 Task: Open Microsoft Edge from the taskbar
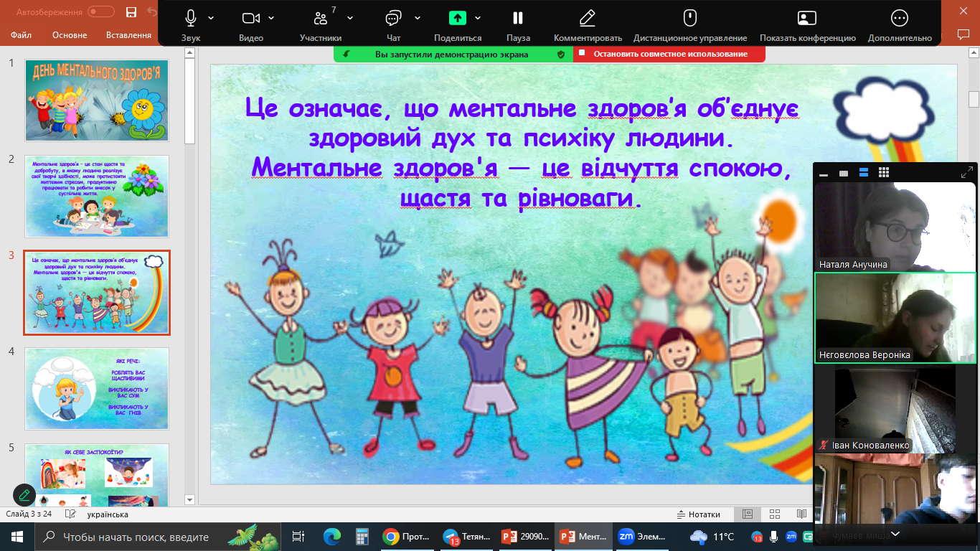point(331,536)
